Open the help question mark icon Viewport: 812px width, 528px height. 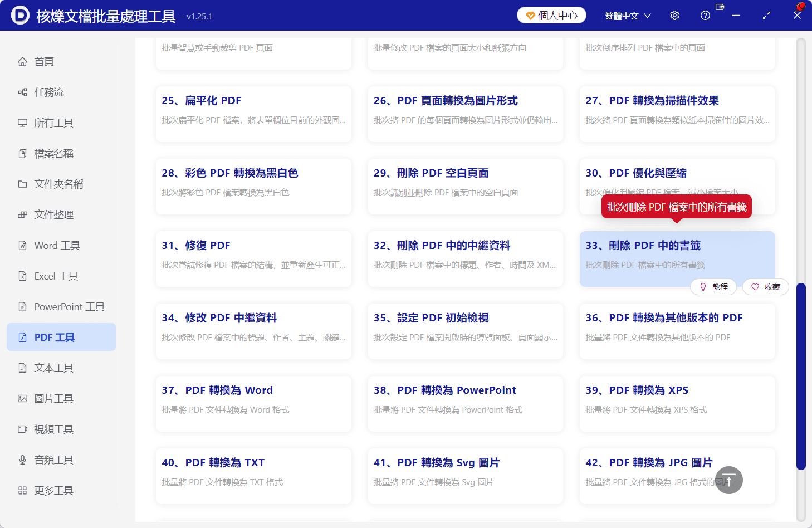705,16
